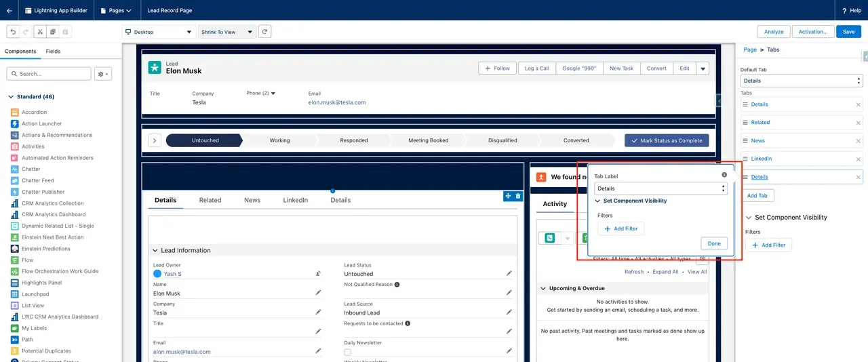This screenshot has height=362, width=868.
Task: Select the Related tab on canvas
Action: tap(210, 200)
